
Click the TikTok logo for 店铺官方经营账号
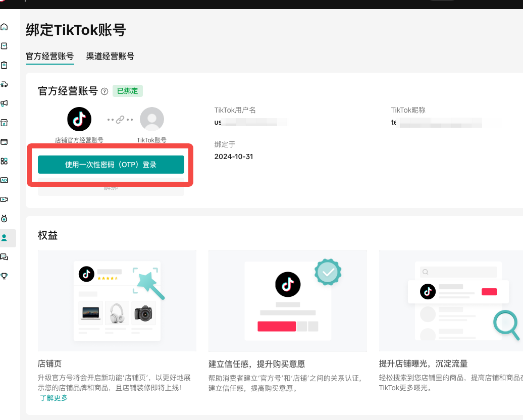(79, 120)
